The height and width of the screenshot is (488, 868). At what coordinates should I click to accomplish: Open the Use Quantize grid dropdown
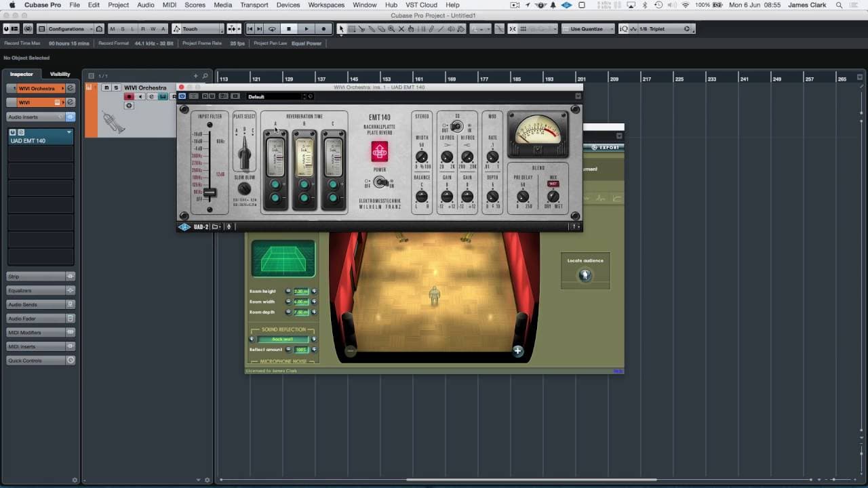587,29
